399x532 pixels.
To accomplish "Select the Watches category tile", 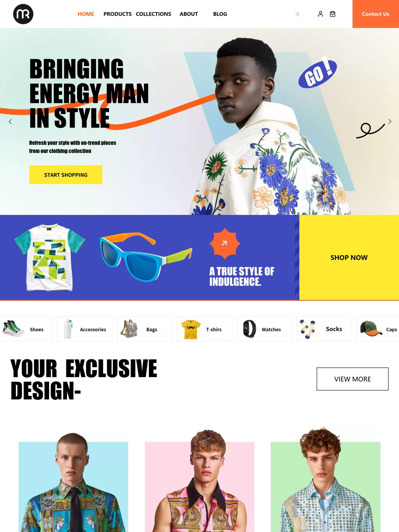I will (x=264, y=329).
